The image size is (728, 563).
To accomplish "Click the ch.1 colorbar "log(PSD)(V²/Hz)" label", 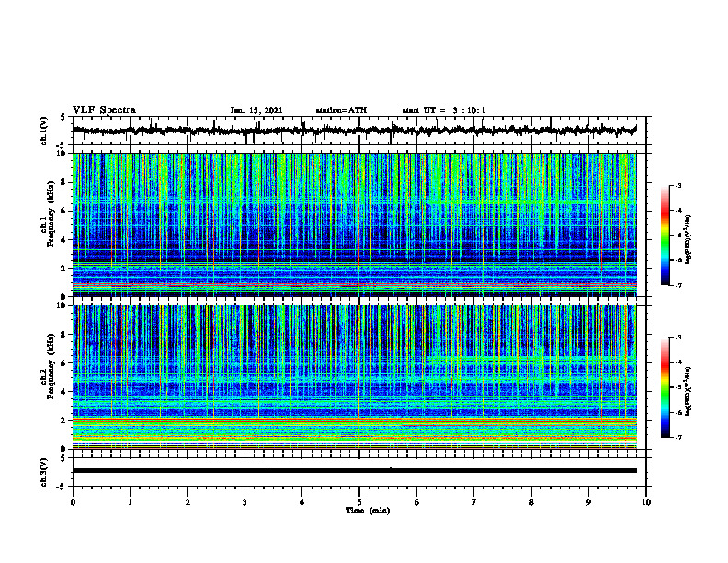I will pyautogui.click(x=688, y=240).
